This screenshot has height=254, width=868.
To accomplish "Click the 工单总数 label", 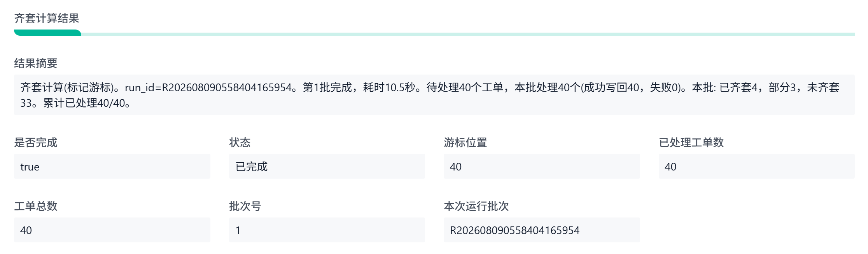I will point(36,206).
